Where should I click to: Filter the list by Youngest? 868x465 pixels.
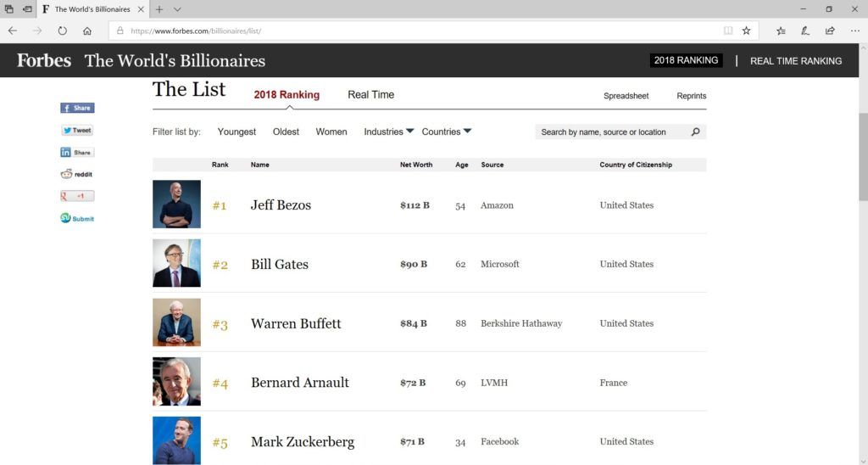236,132
